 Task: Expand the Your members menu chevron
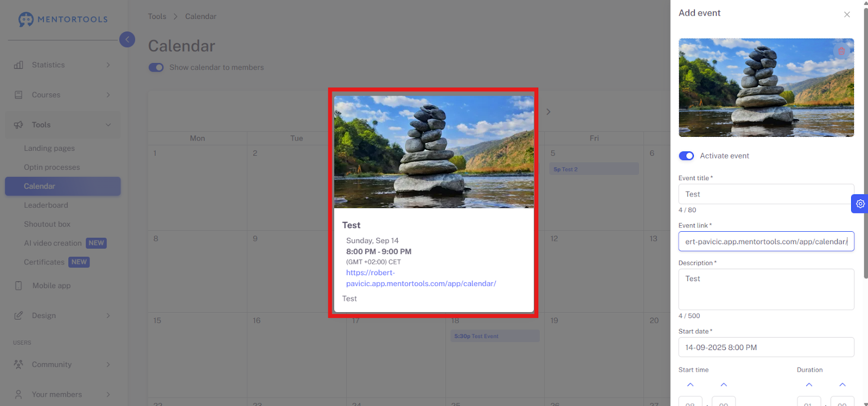[108, 395]
